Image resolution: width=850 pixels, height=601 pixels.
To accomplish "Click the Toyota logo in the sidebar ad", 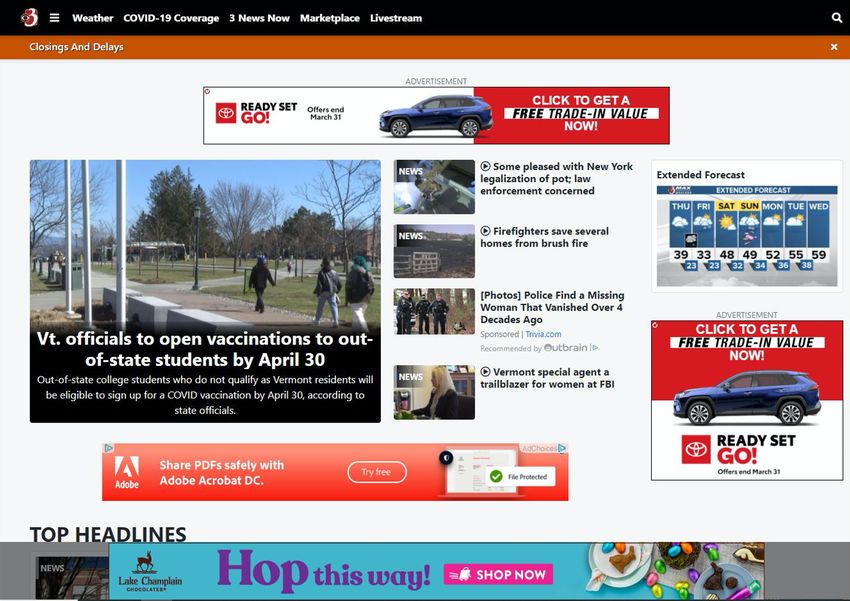I will 696,449.
